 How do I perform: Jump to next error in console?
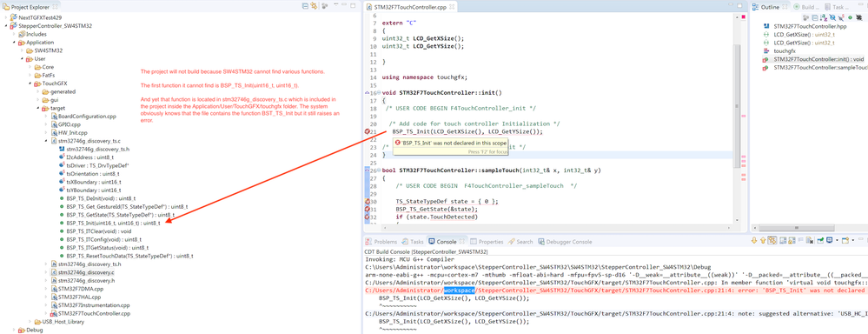point(754,240)
